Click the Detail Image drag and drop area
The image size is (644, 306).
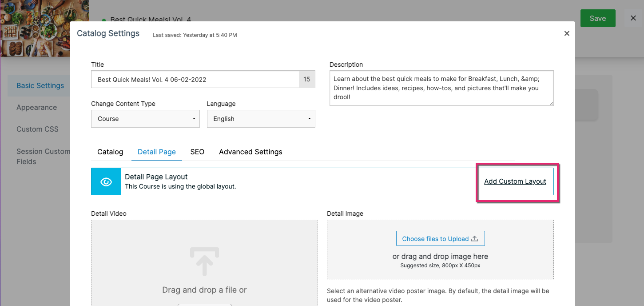[440, 250]
